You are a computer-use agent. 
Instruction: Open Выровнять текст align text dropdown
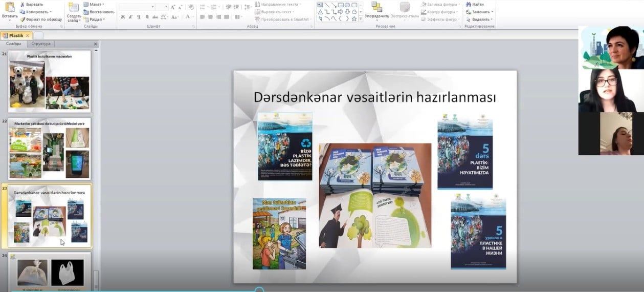pyautogui.click(x=276, y=11)
